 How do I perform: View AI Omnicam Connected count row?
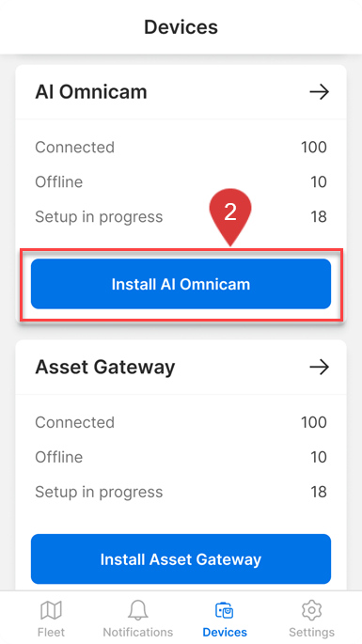point(181,147)
